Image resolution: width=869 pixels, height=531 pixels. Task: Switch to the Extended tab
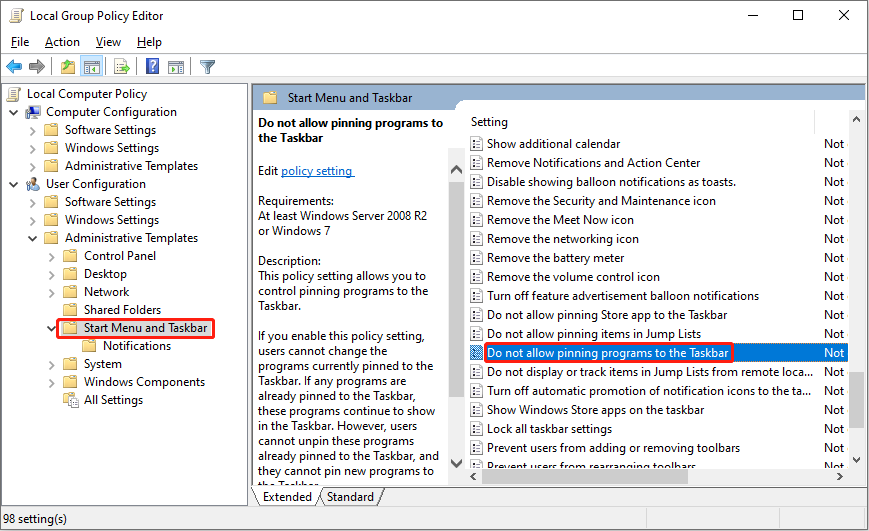tap(287, 497)
